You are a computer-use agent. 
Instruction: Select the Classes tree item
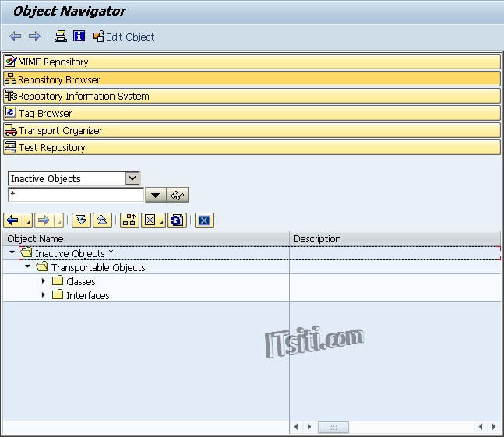(x=81, y=281)
